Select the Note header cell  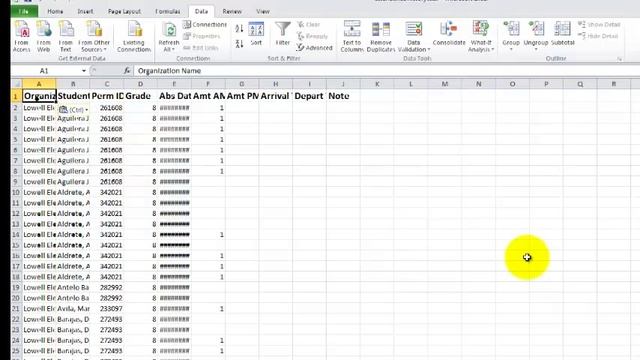[x=344, y=96]
